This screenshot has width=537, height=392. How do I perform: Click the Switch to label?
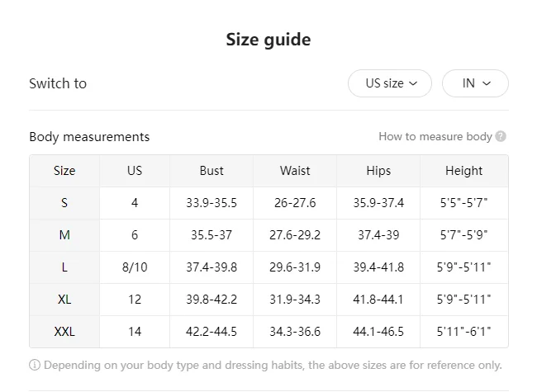point(58,83)
